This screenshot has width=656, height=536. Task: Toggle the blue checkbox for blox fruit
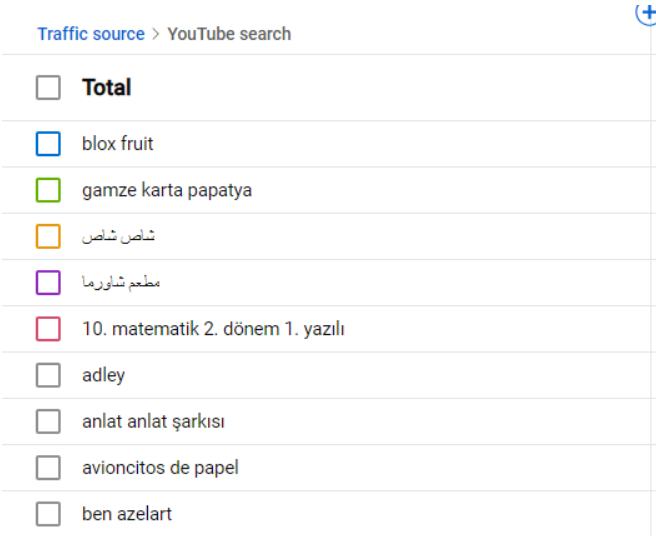coord(48,144)
